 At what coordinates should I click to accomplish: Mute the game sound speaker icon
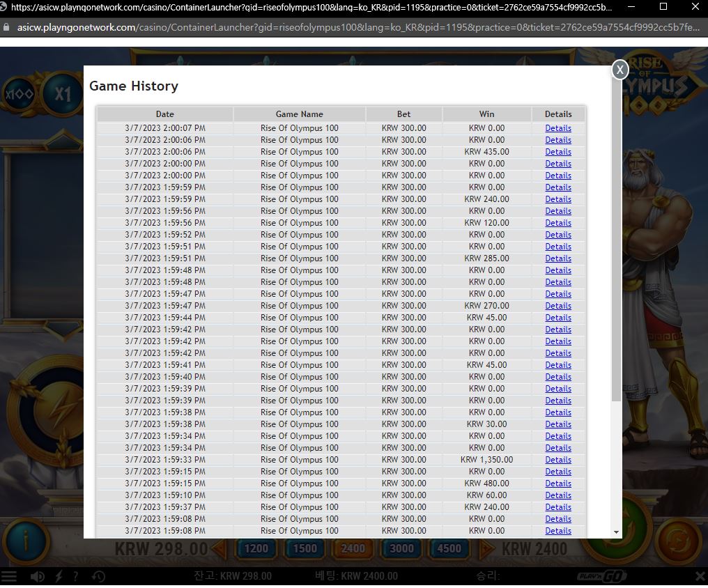click(37, 576)
